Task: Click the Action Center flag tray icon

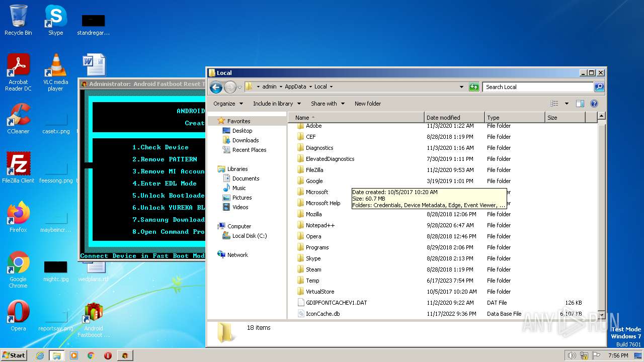Action: coord(597,355)
